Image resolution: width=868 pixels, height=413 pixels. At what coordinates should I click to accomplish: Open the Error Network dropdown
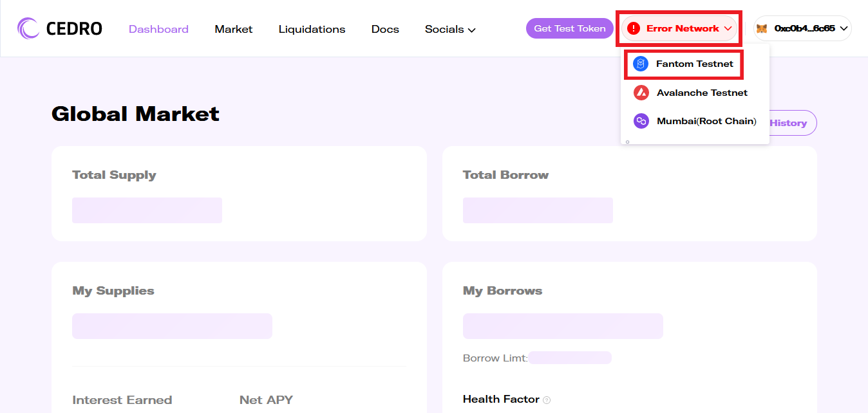[x=681, y=28]
